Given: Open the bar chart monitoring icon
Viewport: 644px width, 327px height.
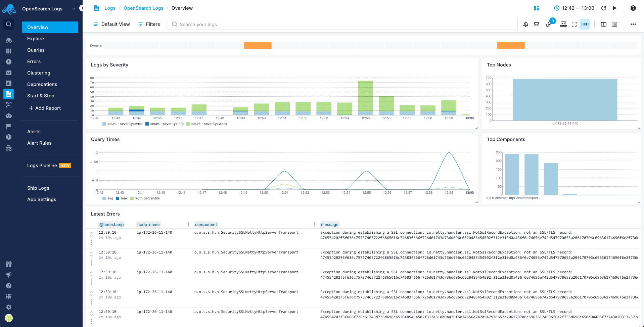Looking at the screenshot, I should pos(9,83).
